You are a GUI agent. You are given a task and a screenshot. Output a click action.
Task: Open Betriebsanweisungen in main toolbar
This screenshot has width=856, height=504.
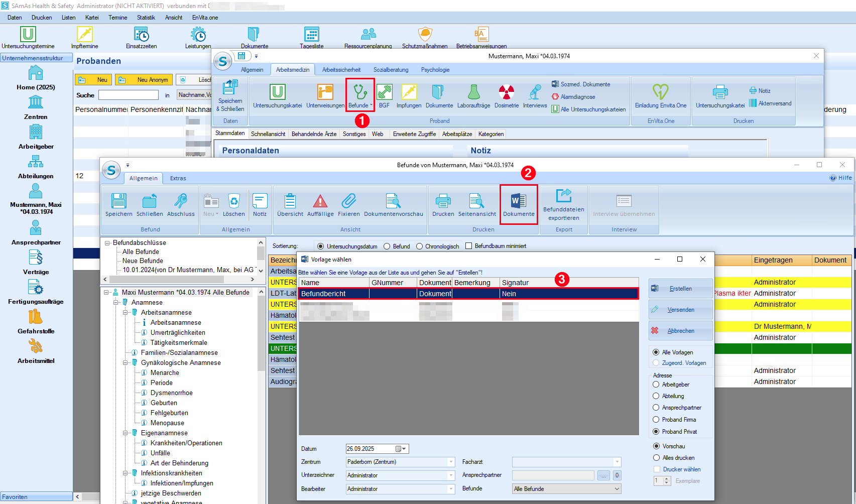(481, 38)
